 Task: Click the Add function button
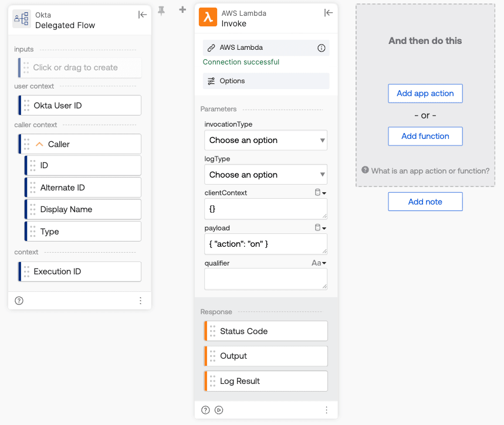point(425,136)
